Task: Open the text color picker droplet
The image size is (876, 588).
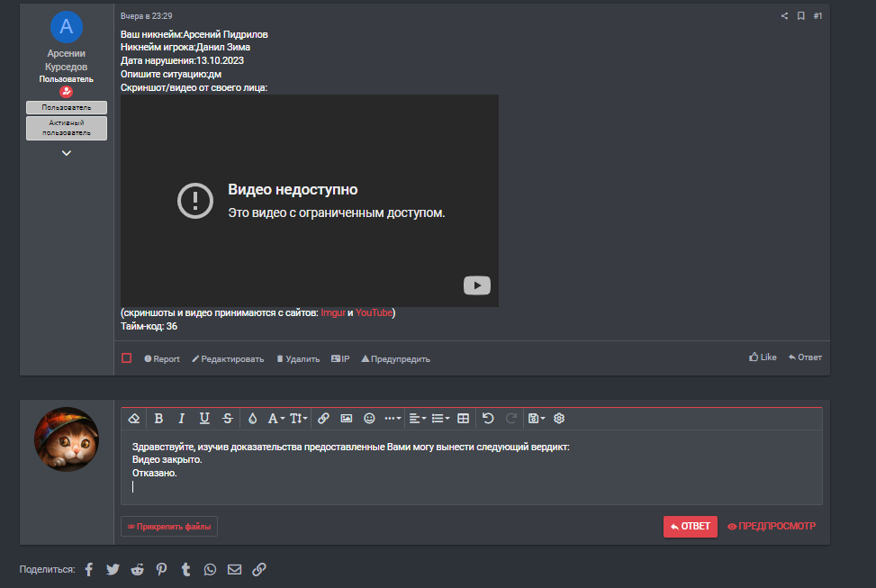Action: click(252, 418)
